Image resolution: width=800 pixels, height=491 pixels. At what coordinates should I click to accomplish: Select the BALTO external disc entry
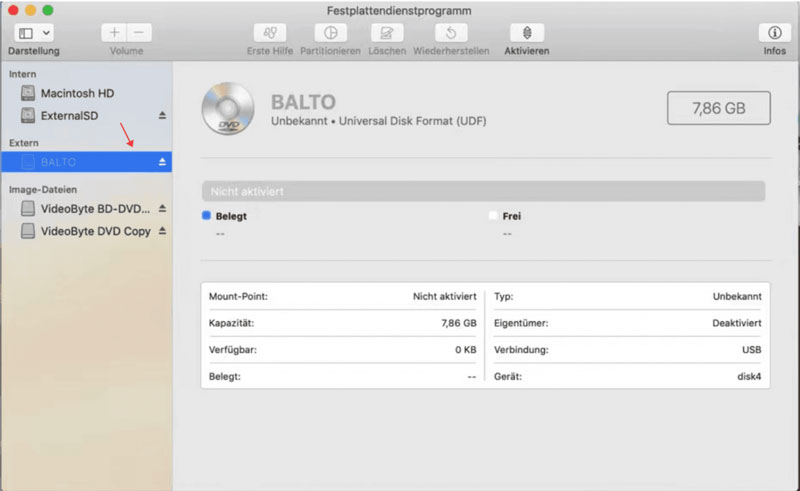tap(58, 162)
